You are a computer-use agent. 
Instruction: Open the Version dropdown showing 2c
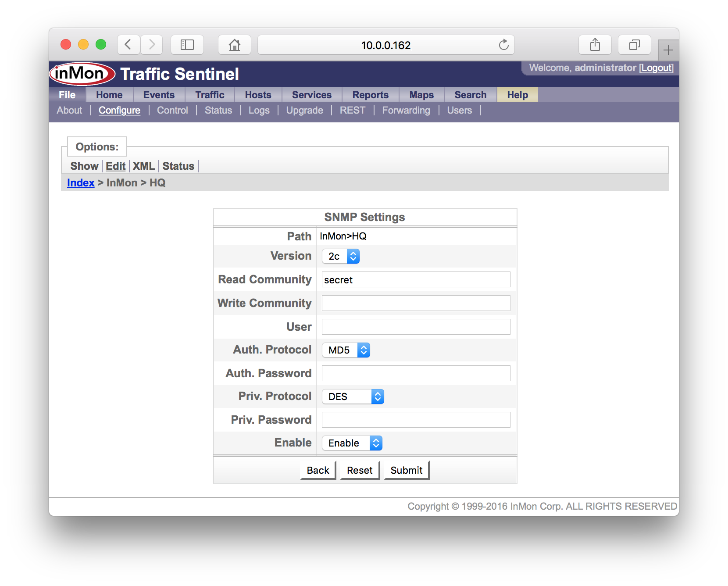pyautogui.click(x=341, y=256)
